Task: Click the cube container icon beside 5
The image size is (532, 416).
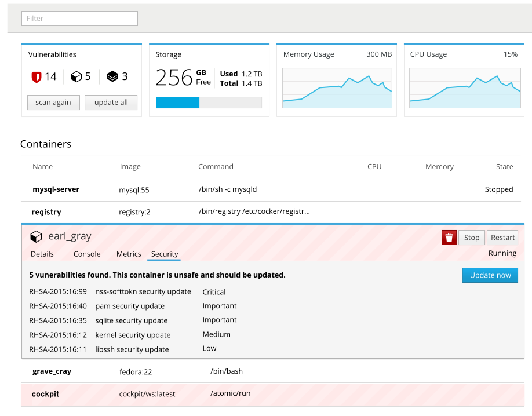Action: click(x=76, y=76)
